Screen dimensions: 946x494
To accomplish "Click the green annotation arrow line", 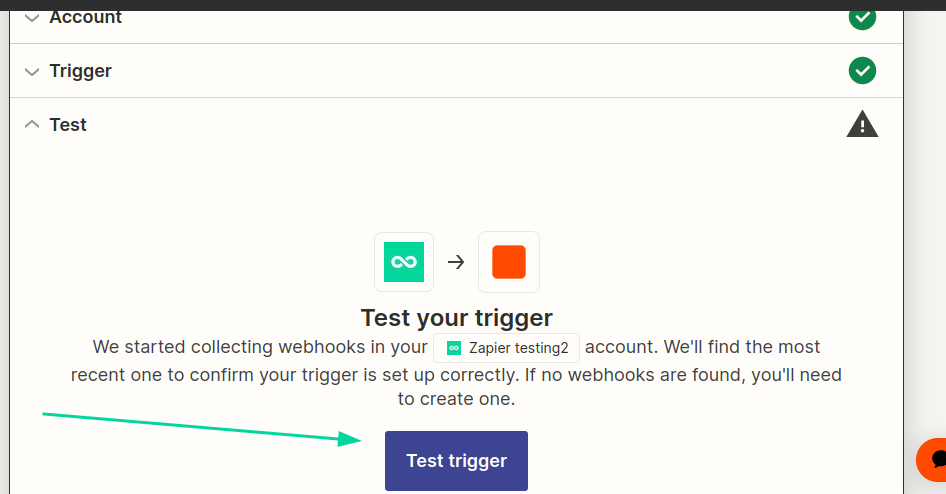I will click(x=200, y=426).
